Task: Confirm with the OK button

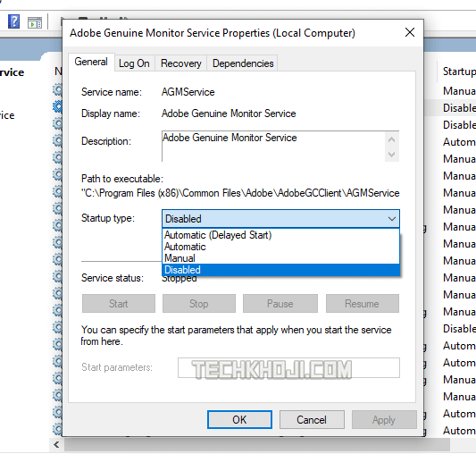Action: pyautogui.click(x=239, y=420)
